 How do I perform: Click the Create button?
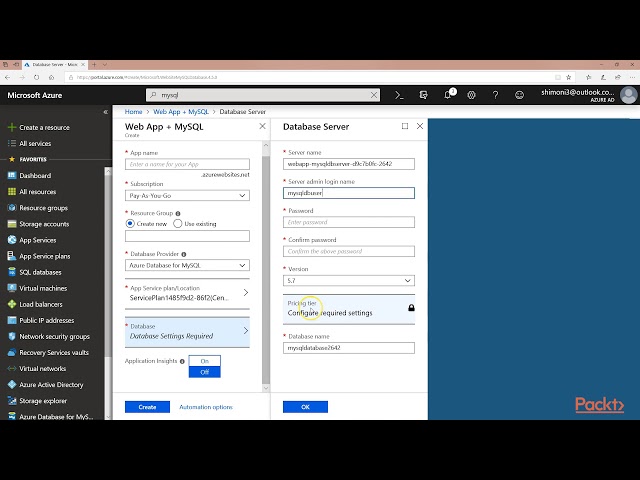(147, 407)
